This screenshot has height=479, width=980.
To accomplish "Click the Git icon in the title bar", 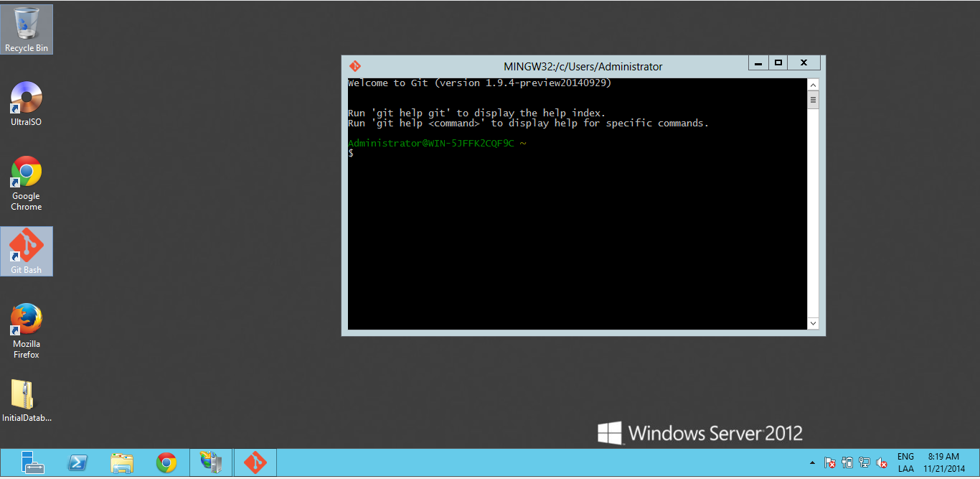I will click(x=355, y=65).
